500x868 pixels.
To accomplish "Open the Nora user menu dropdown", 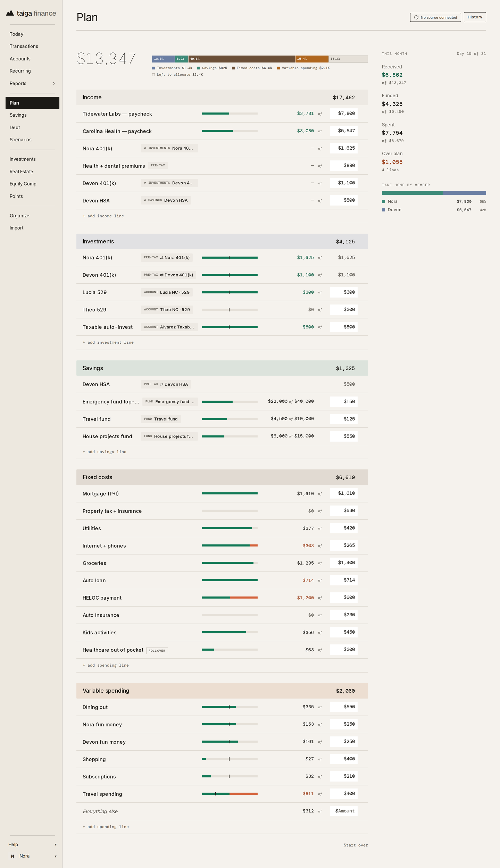I will (x=56, y=856).
